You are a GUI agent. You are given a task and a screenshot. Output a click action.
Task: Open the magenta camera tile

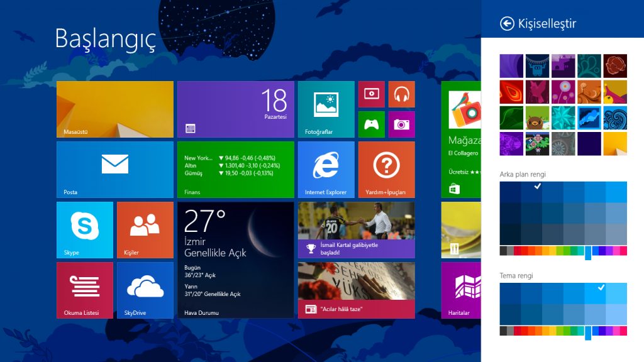tap(402, 124)
